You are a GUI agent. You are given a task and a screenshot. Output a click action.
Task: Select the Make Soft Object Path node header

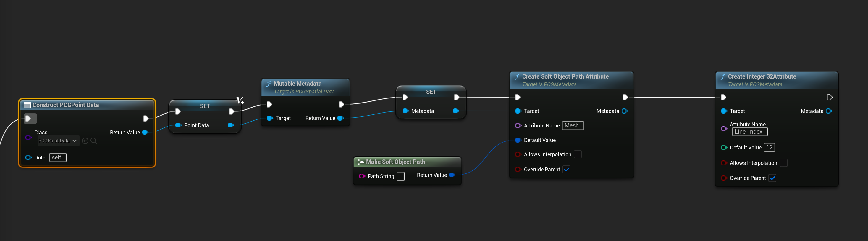[x=395, y=162]
